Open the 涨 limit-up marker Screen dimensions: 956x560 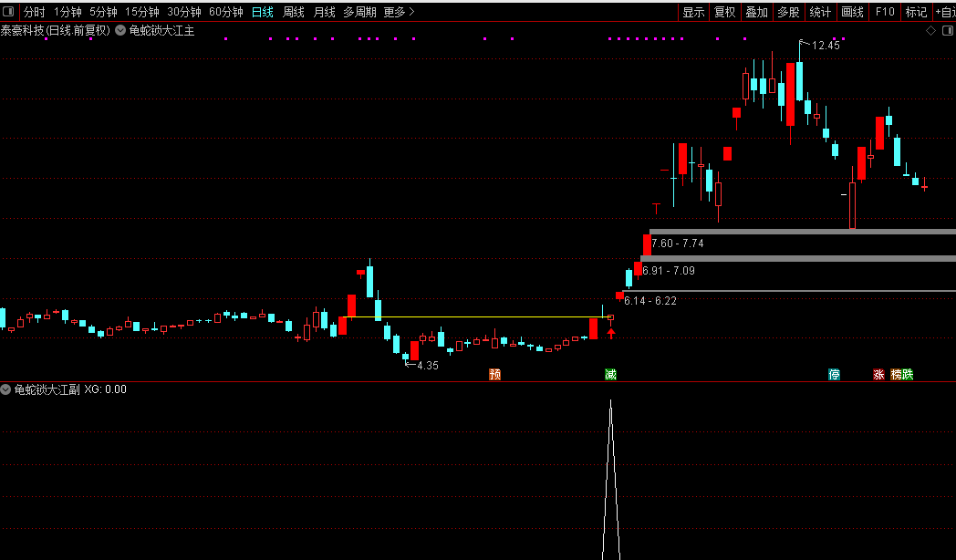878,374
